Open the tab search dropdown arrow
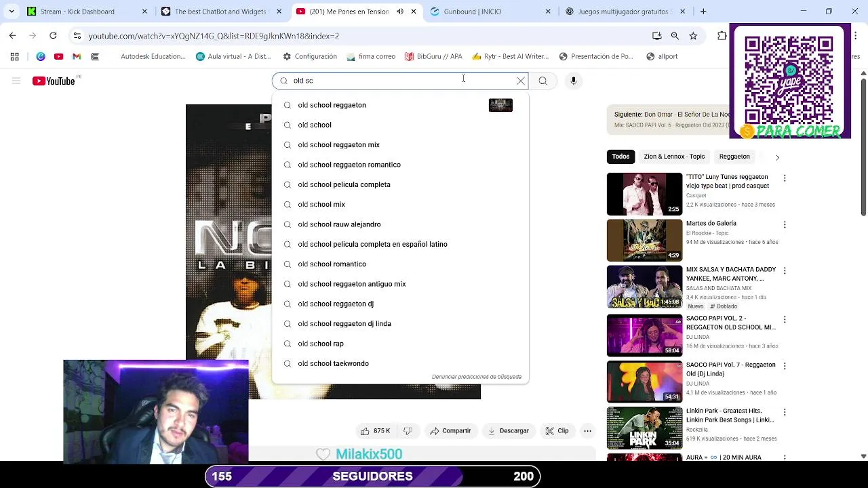The width and height of the screenshot is (868, 488). coord(12,12)
